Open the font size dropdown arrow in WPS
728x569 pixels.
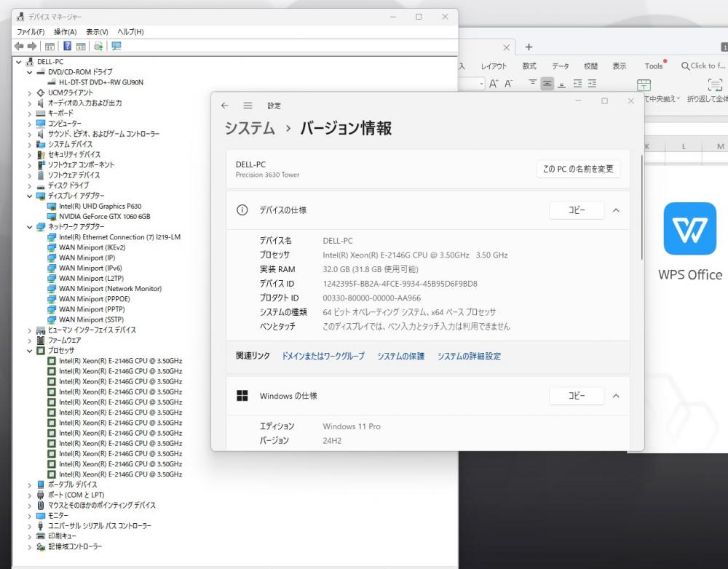tap(481, 84)
